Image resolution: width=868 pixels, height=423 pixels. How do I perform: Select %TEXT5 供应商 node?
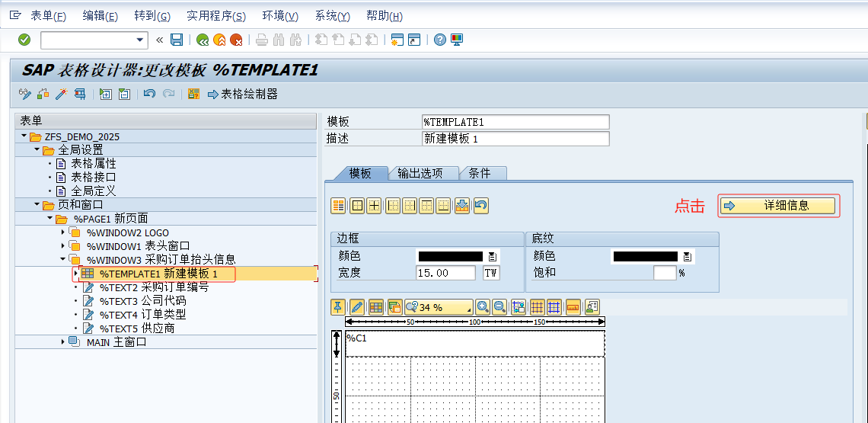(137, 328)
